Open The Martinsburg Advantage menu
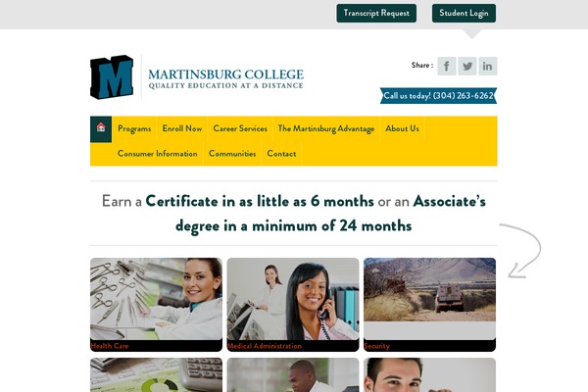The height and width of the screenshot is (392, 588). click(326, 128)
